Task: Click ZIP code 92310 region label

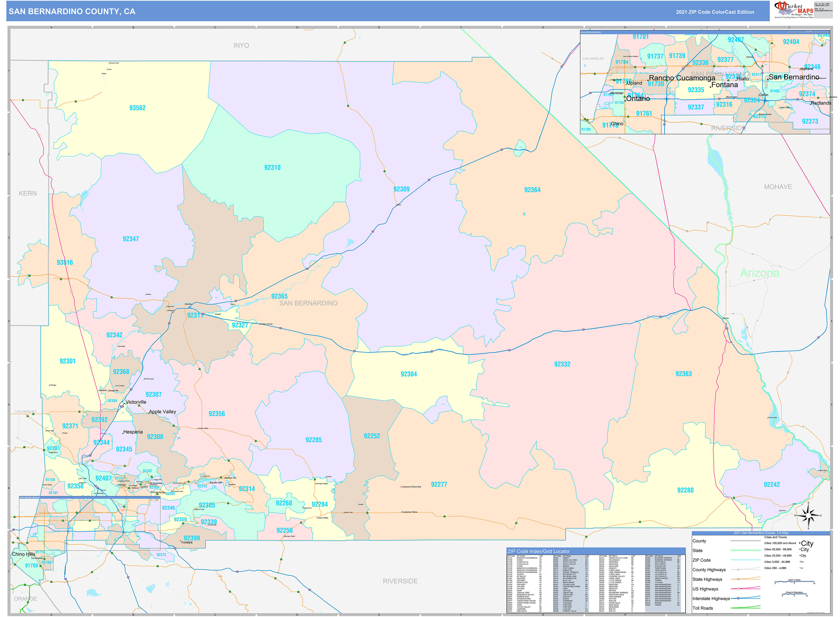Action: coord(272,168)
